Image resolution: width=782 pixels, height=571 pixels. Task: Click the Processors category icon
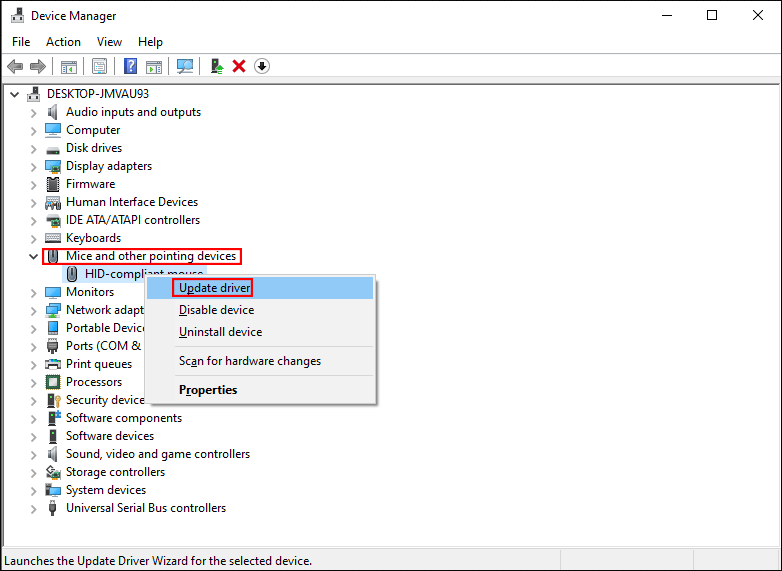(52, 382)
